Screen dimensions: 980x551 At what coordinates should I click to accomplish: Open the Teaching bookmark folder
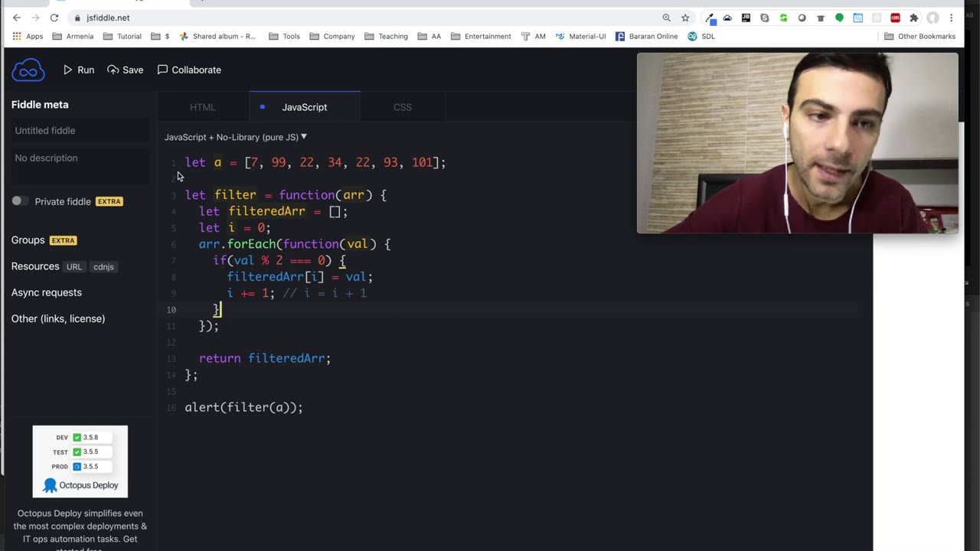386,37
